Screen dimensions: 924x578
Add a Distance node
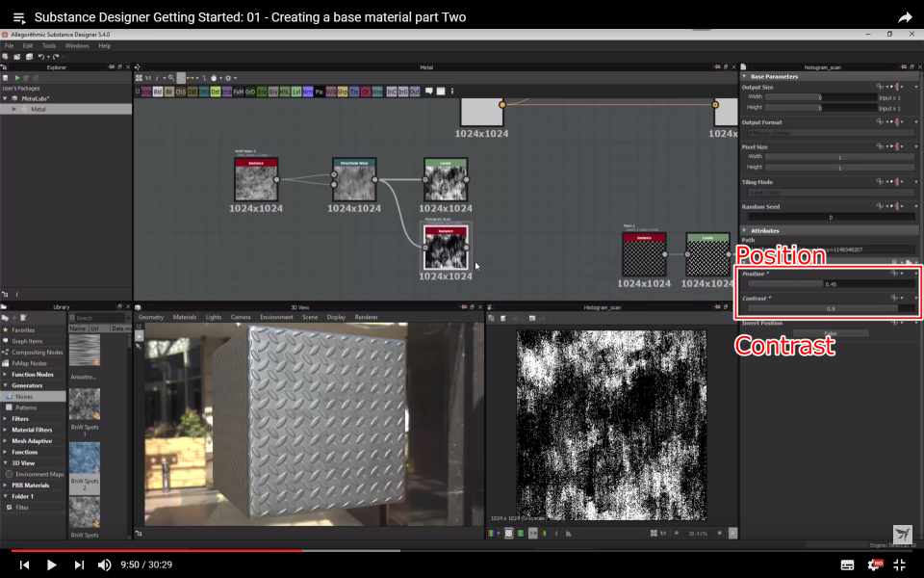[216, 92]
